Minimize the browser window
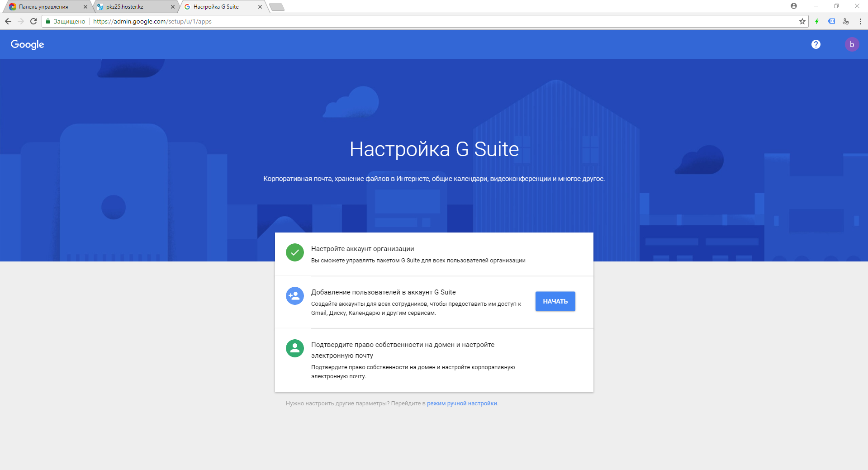Image resolution: width=868 pixels, height=470 pixels. (816, 6)
